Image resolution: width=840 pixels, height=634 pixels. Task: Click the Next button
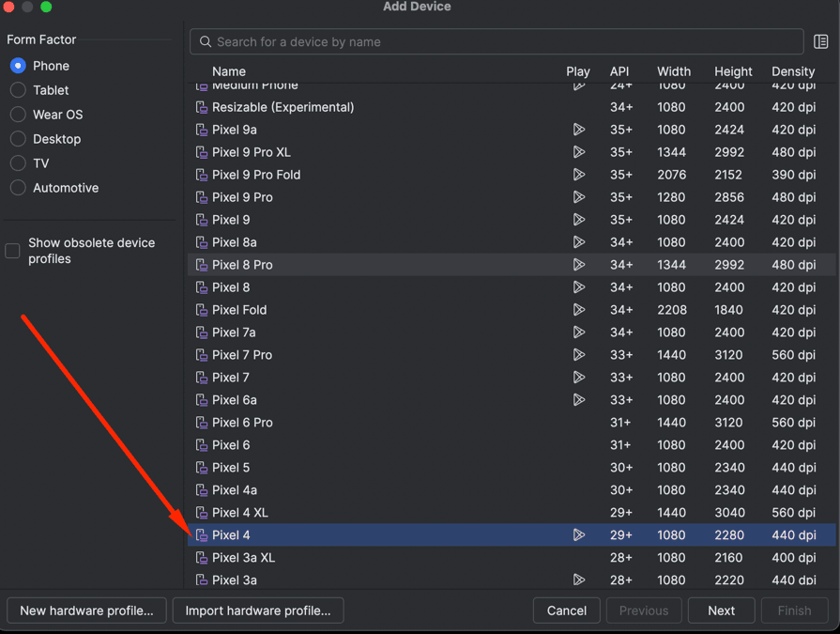click(721, 611)
